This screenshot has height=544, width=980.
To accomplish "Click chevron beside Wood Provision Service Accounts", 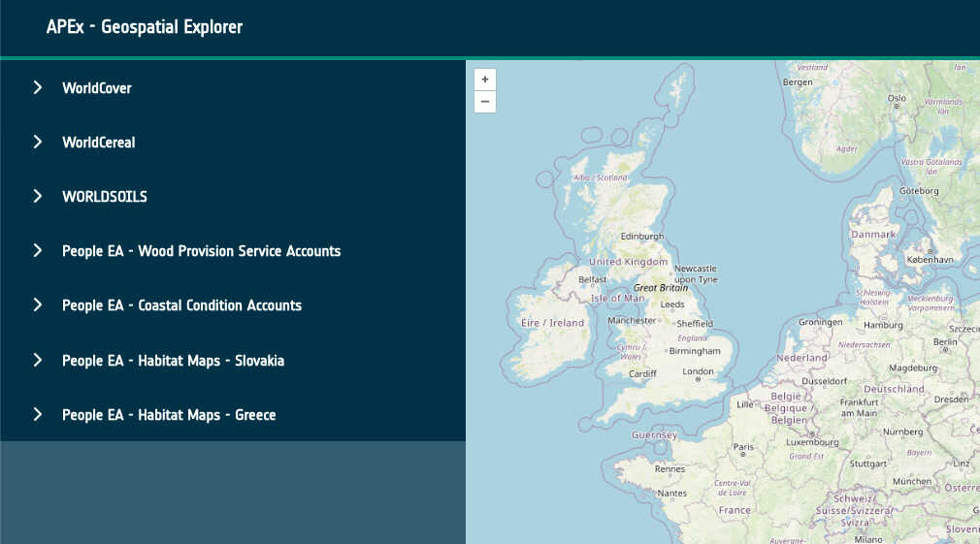I will click(x=38, y=250).
